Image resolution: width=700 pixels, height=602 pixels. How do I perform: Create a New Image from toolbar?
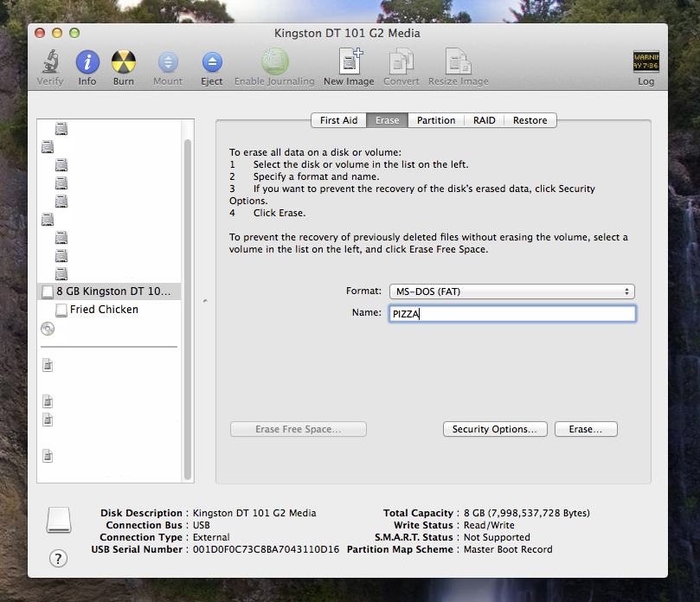[350, 61]
